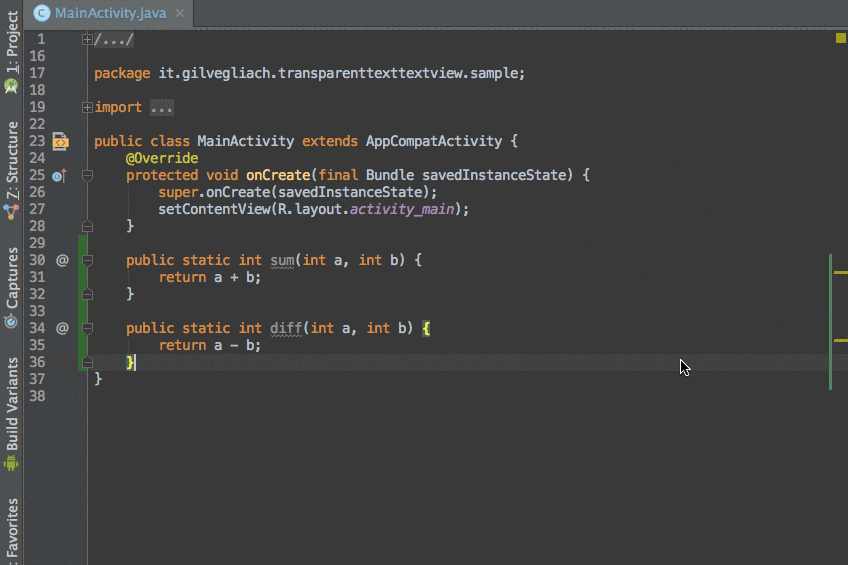Collapse diff using closing fold marker line 36
848x565 pixels.
pos(87,362)
